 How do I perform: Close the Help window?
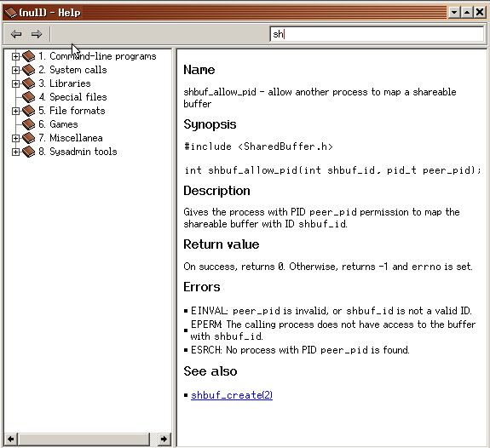(x=480, y=13)
